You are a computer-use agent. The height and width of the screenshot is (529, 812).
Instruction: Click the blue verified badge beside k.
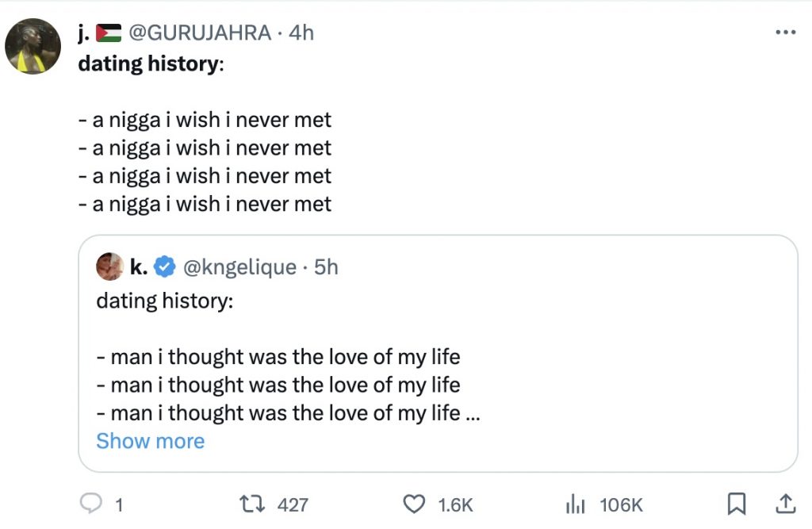(164, 268)
